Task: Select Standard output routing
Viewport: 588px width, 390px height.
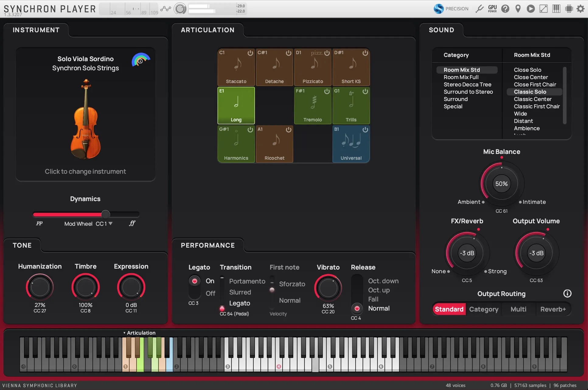Action: (x=449, y=309)
